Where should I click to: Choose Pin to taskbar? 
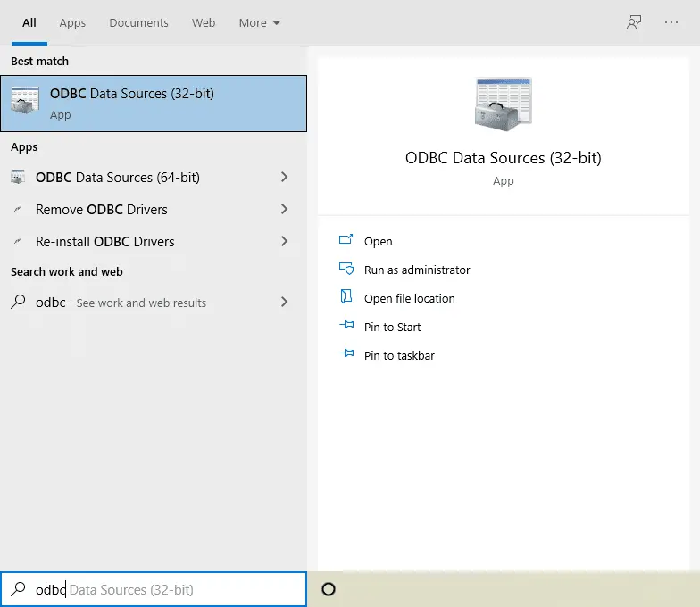[x=399, y=355]
